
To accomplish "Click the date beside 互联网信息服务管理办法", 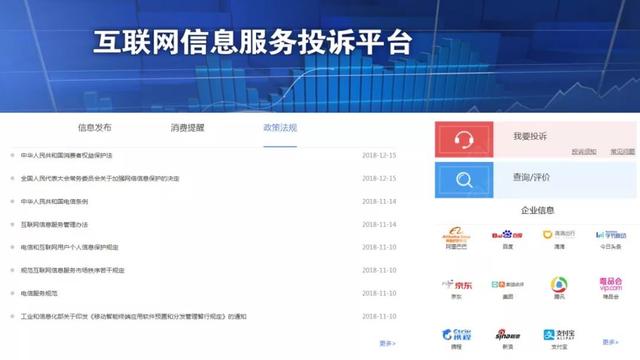I will [x=379, y=224].
